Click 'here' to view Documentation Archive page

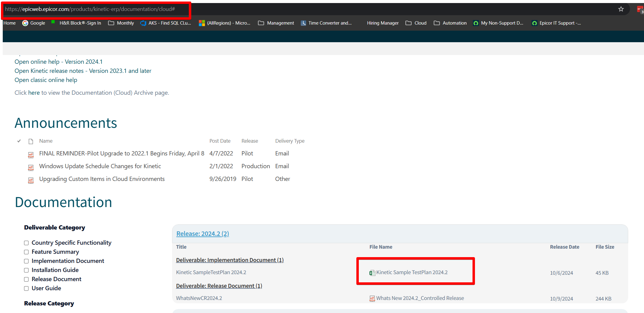click(34, 93)
